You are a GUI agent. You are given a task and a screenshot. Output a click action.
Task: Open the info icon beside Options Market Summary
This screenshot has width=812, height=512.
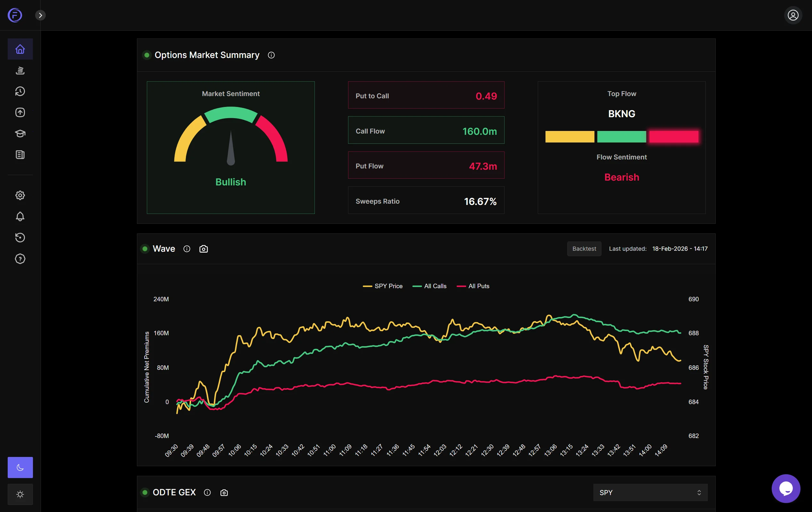pos(271,55)
